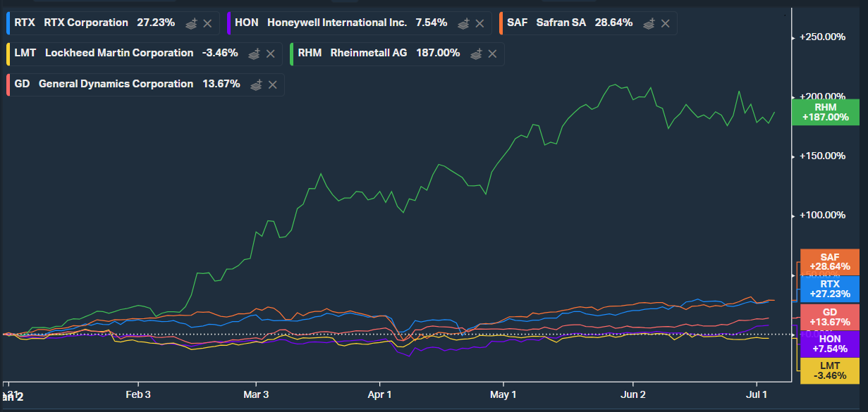Viewport: 868px width, 412px height.
Task: Click the blue RTX +27.23% axis label
Action: 829,289
